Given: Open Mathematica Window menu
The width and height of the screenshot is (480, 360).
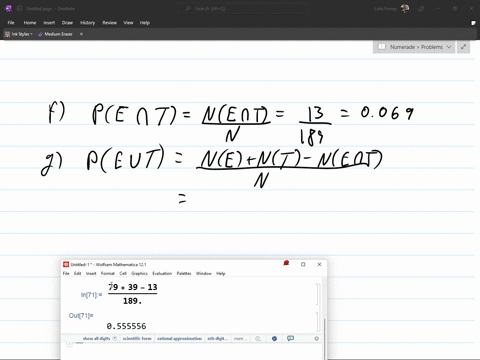Looking at the screenshot, I should (x=204, y=273).
